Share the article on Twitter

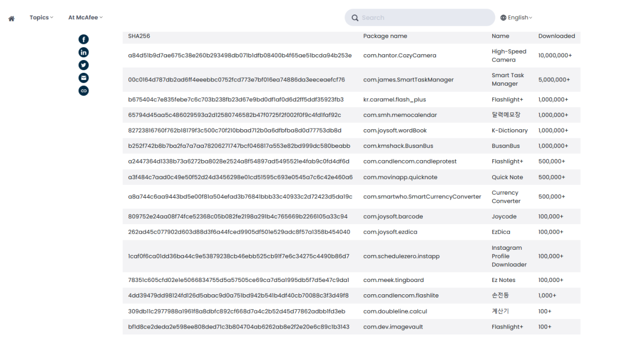[83, 65]
